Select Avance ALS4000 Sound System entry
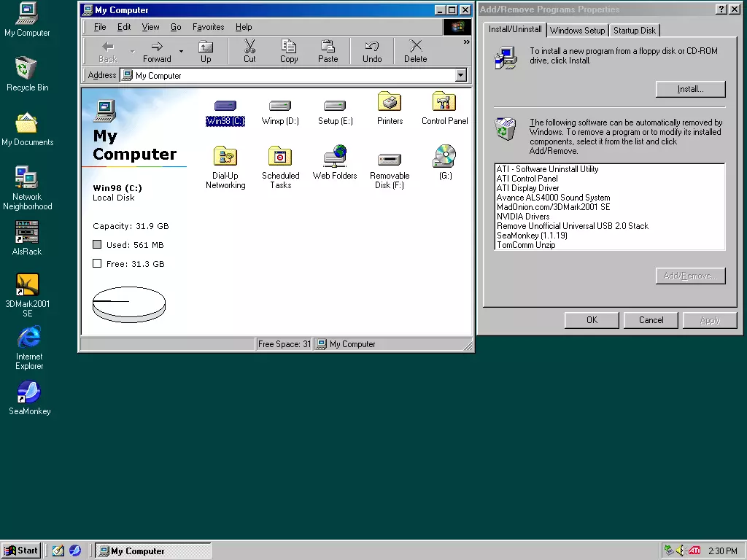 coord(610,198)
